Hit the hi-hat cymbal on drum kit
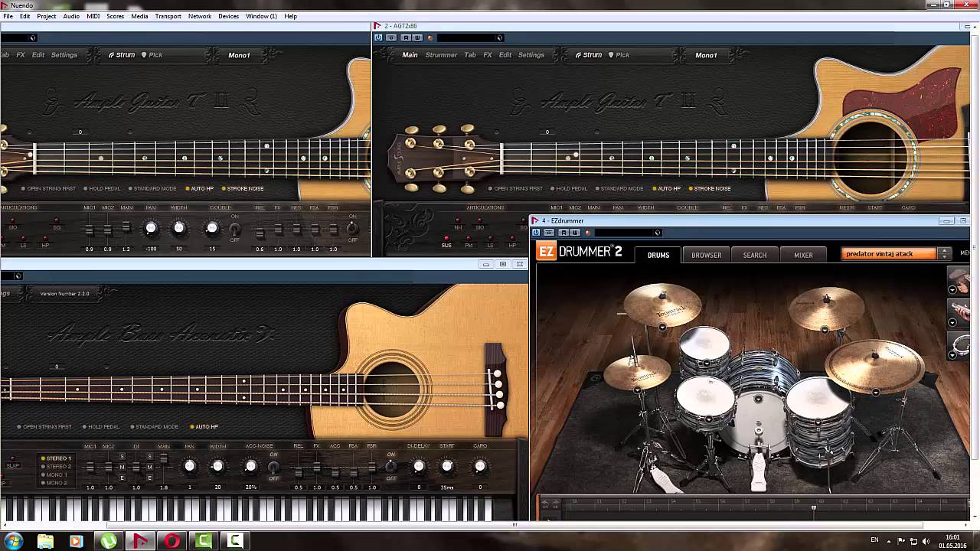The image size is (980, 551). [x=637, y=373]
